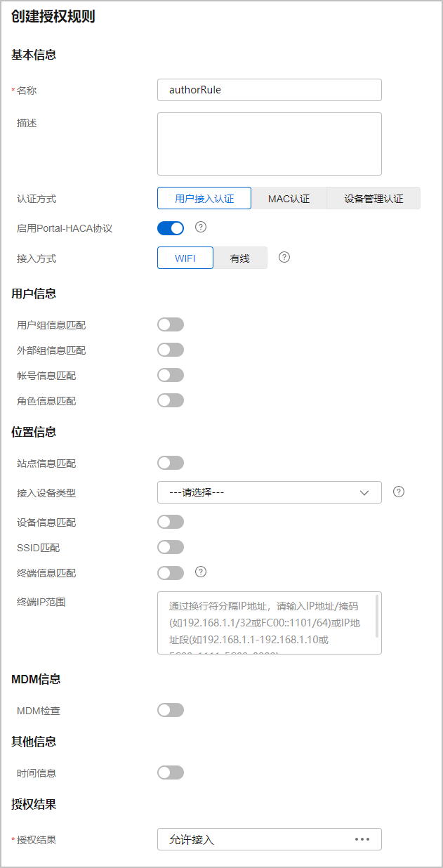Enable 站点信息匹配 switch
443x868 pixels.
coord(171,463)
